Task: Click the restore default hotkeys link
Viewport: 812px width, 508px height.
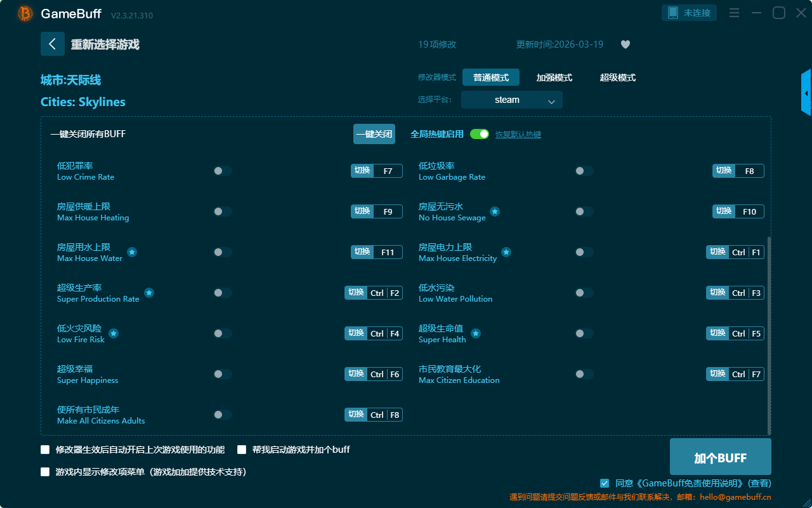Action: 518,135
